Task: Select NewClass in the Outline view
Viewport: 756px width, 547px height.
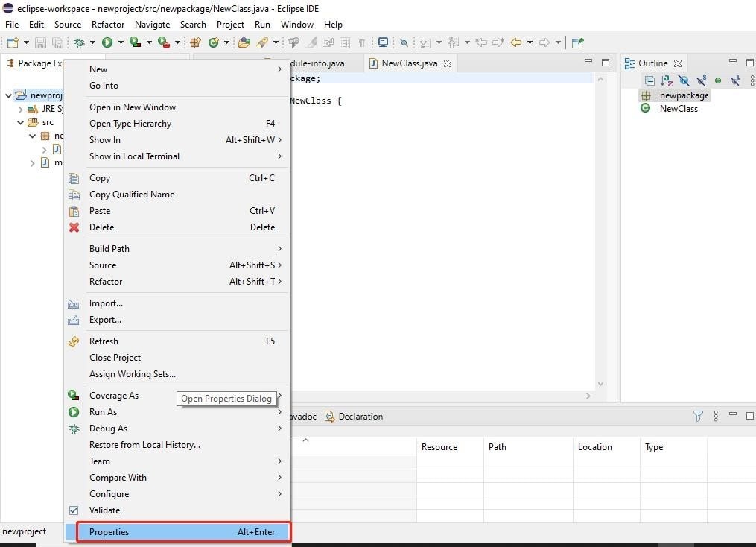Action: [x=678, y=109]
